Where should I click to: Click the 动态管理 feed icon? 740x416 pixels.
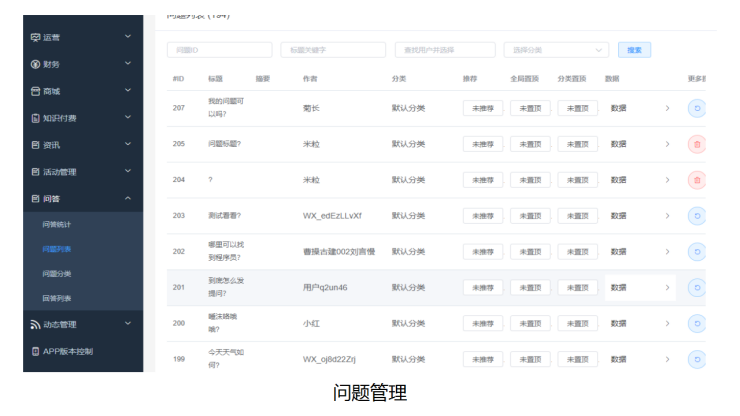(35, 324)
